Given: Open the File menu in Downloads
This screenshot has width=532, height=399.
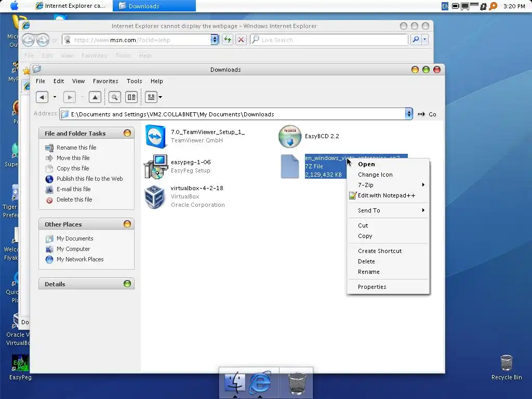Looking at the screenshot, I should [41, 81].
